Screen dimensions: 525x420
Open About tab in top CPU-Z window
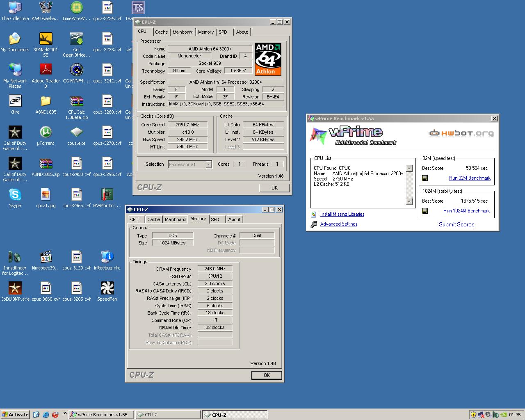click(x=242, y=32)
